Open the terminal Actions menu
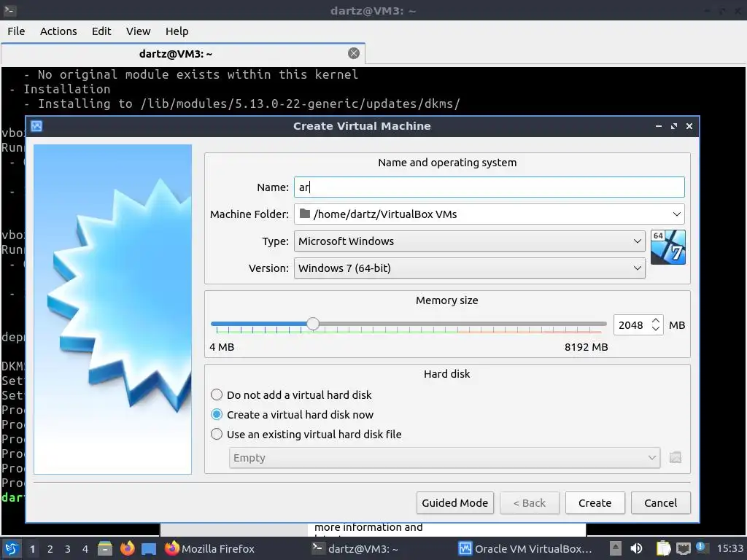The image size is (747, 560). coord(58,31)
